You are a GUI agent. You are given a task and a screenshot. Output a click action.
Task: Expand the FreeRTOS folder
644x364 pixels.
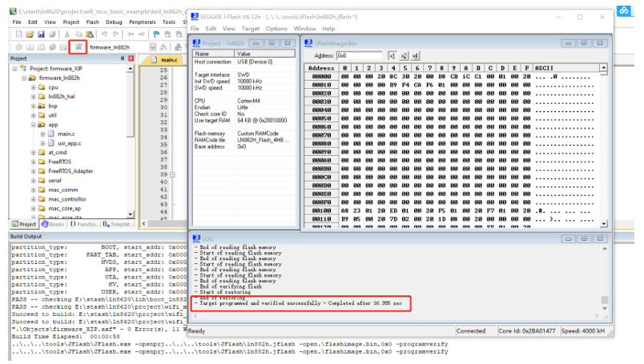34,162
